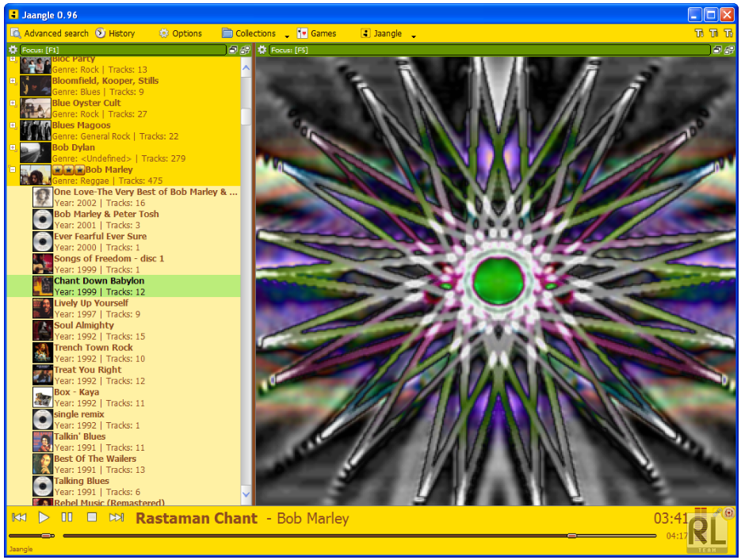Stop playback with the square button
This screenshot has width=741, height=560.
[92, 517]
